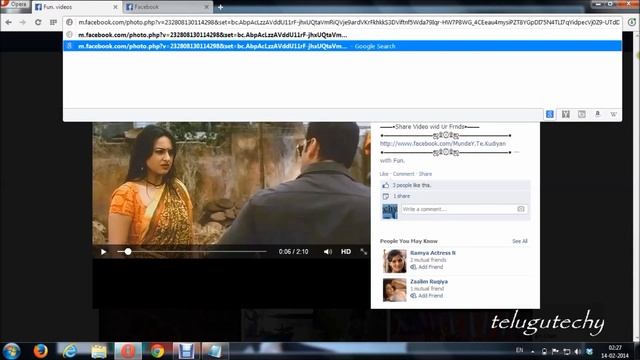Open a new tab with plus button
Image resolution: width=640 pixels, height=360 pixels.
220,7
